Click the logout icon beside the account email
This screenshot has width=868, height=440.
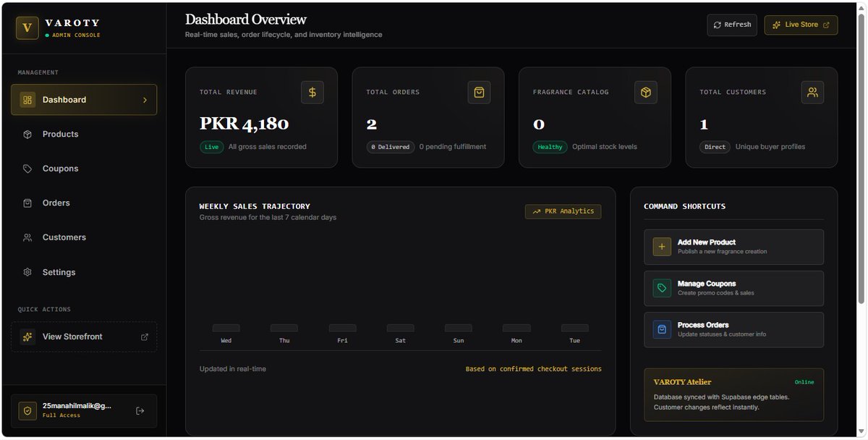pos(140,411)
